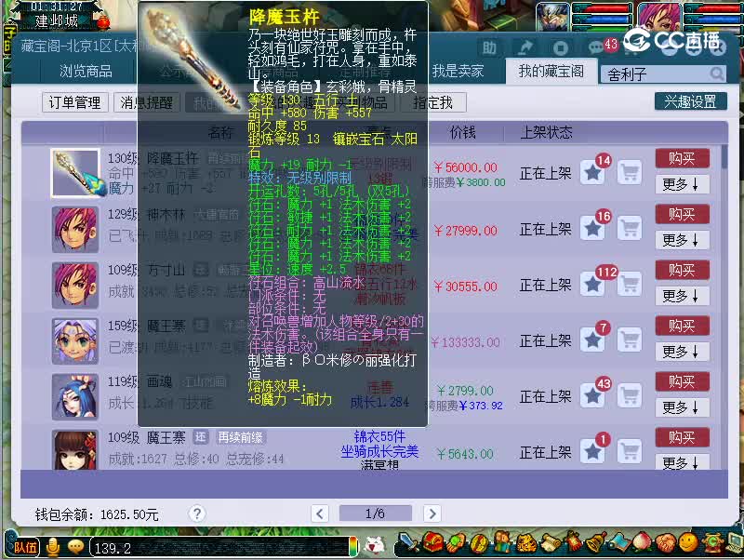
Task: Click 降魔玉杵 item thumbnail in list
Action: [x=75, y=173]
